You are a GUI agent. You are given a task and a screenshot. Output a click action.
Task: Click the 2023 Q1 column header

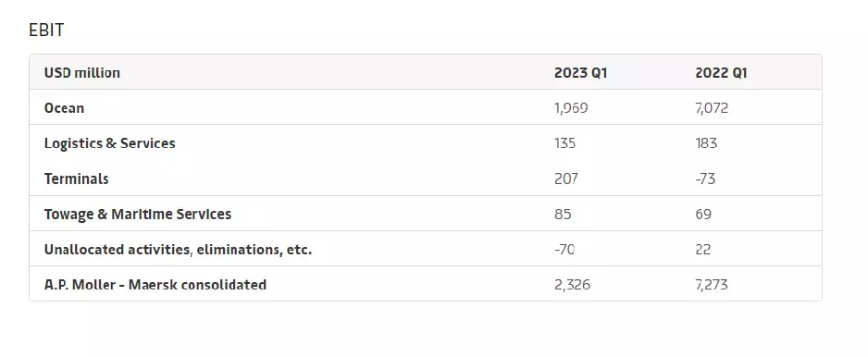point(581,73)
